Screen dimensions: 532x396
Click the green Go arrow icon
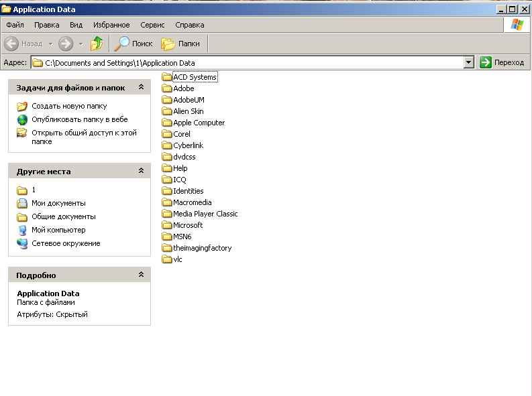[486, 62]
